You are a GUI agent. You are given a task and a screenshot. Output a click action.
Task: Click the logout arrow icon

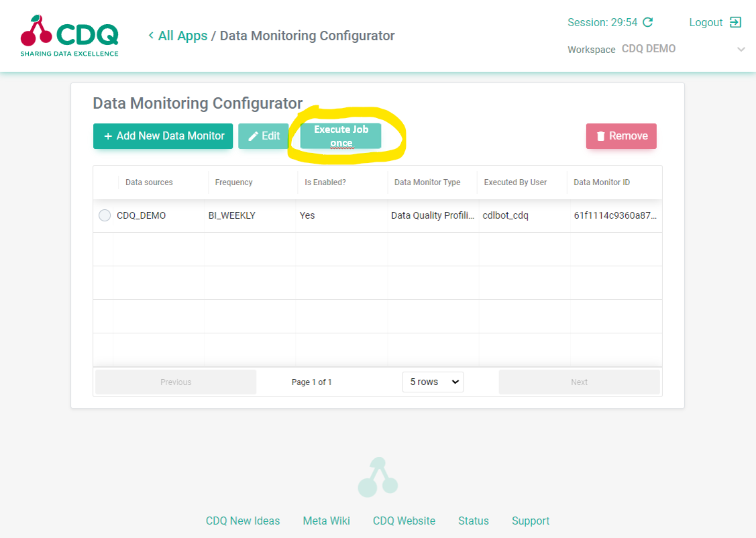[736, 22]
